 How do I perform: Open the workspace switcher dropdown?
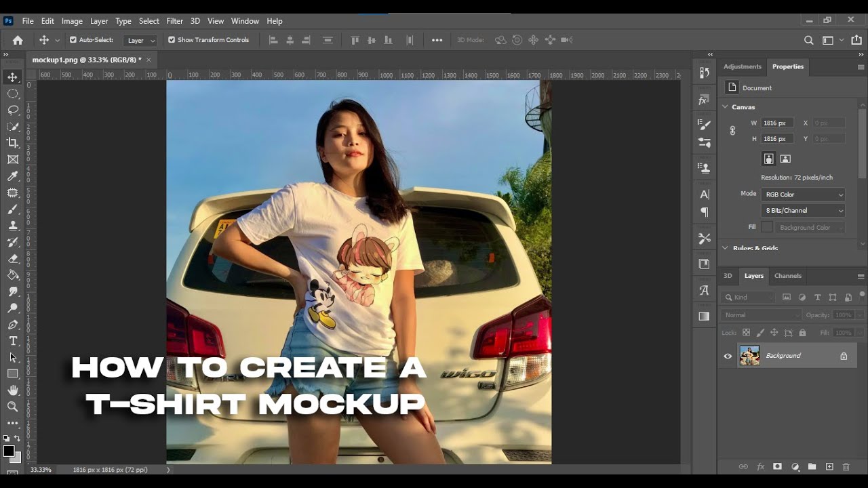(x=831, y=40)
